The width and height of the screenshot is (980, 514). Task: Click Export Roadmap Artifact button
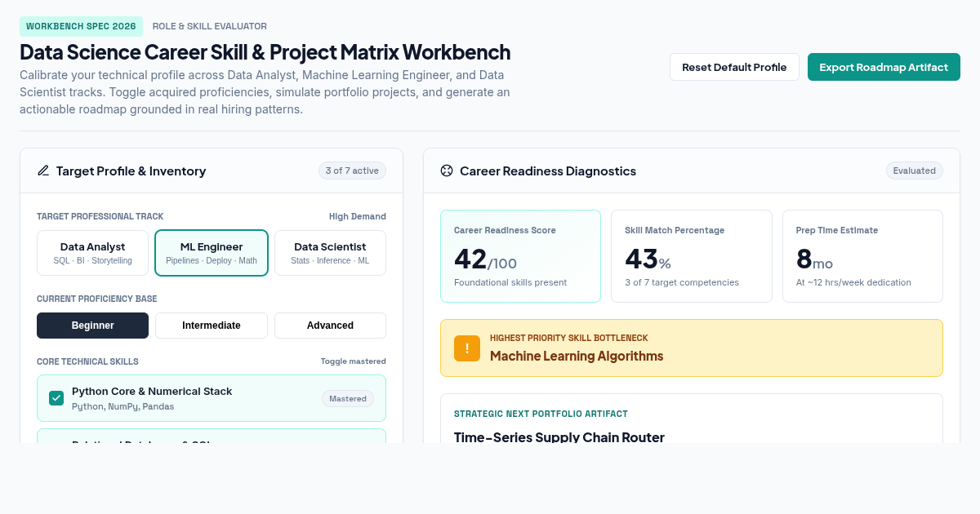[x=884, y=67]
